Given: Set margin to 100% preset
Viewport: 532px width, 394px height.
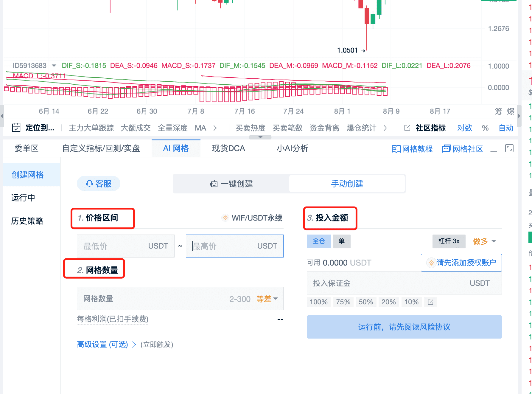Looking at the screenshot, I should 318,302.
